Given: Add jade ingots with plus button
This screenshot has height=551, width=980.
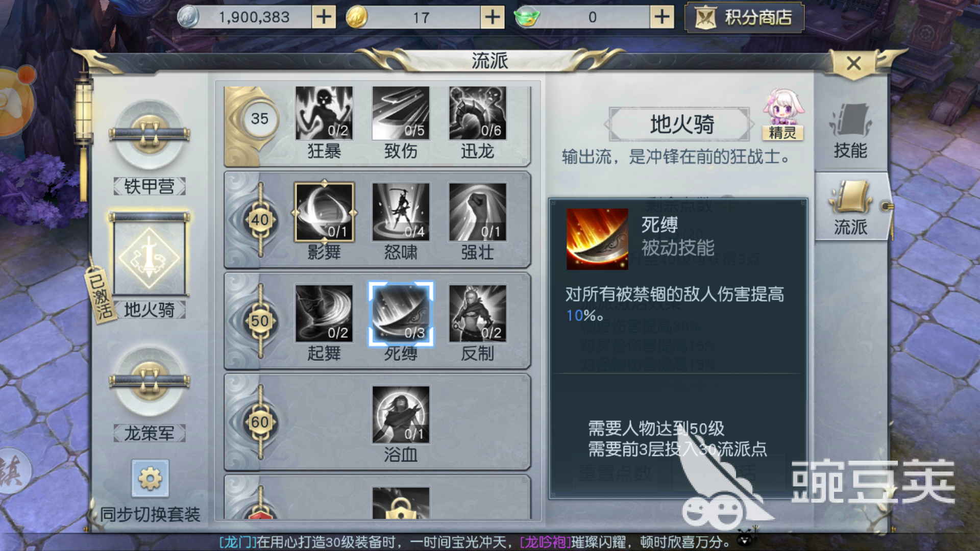Looking at the screenshot, I should coord(662,17).
